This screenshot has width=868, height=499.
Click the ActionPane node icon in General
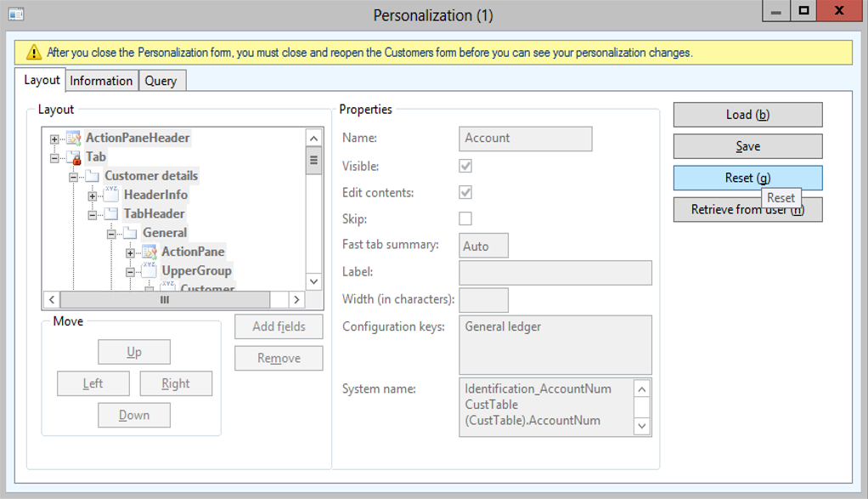click(x=149, y=252)
